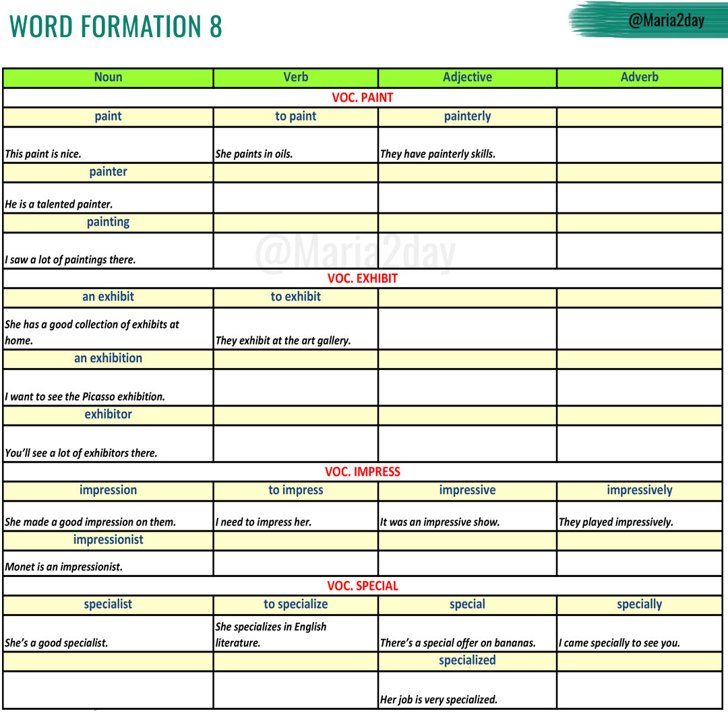The image size is (728, 728).
Task: Click the adjective cell 'impressive'
Action: pyautogui.click(x=467, y=491)
